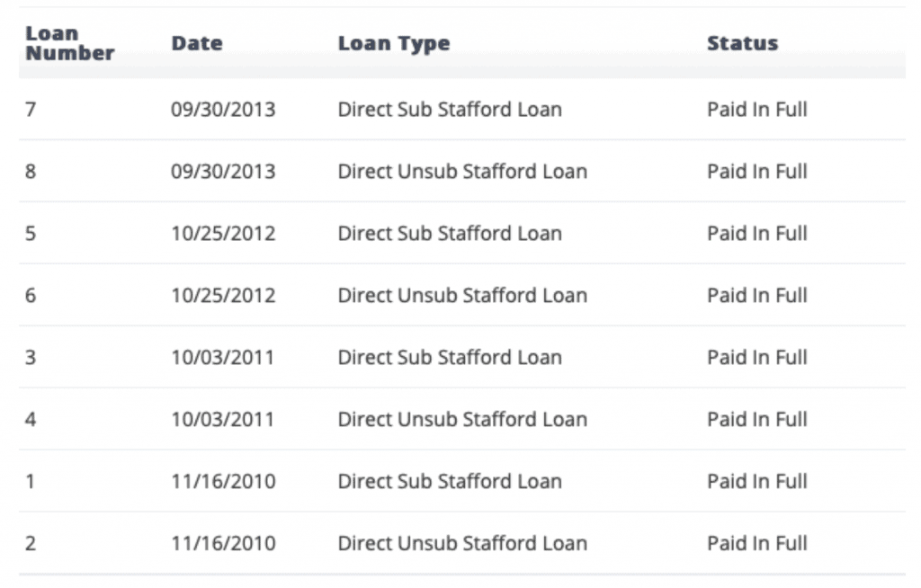Click Paid In Full status for loan 2
The height and width of the screenshot is (588, 921).
click(x=756, y=544)
